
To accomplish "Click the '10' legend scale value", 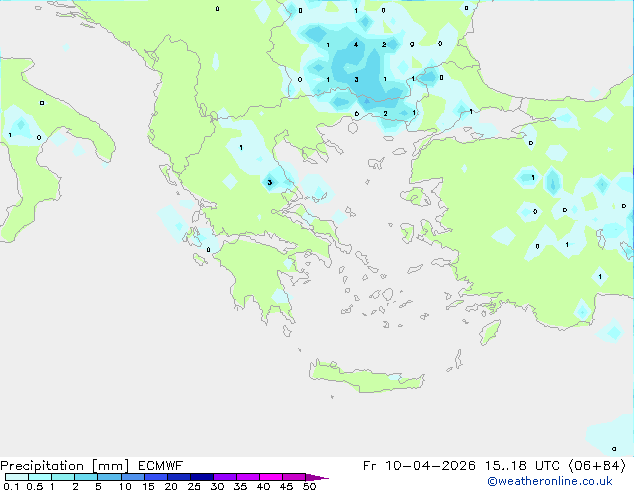I will tap(125, 486).
